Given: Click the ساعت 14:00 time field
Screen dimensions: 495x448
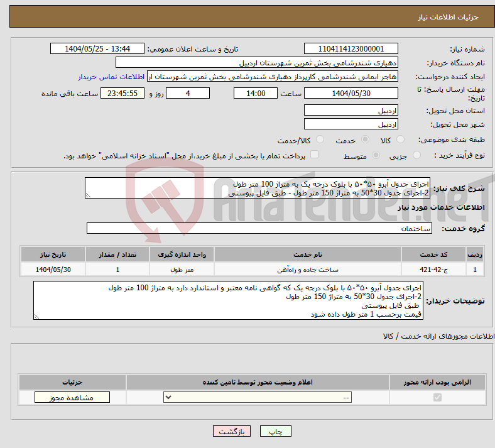Looking at the screenshot, I should (x=256, y=93).
